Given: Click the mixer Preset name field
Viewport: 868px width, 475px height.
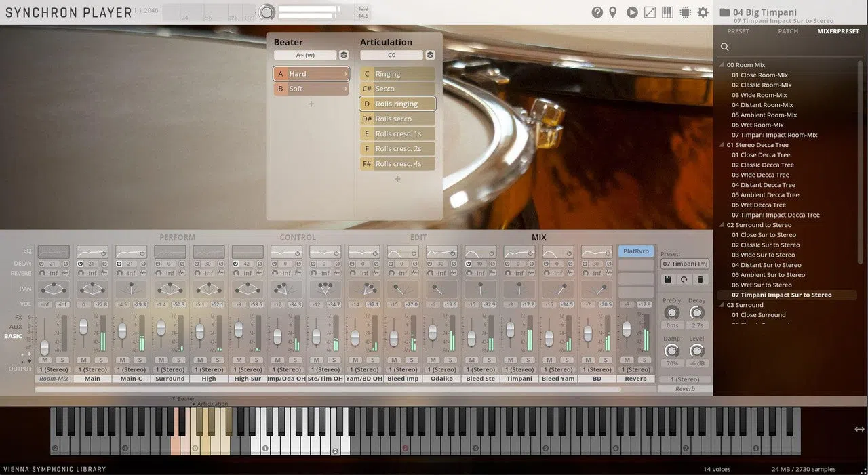Looking at the screenshot, I should pos(685,264).
